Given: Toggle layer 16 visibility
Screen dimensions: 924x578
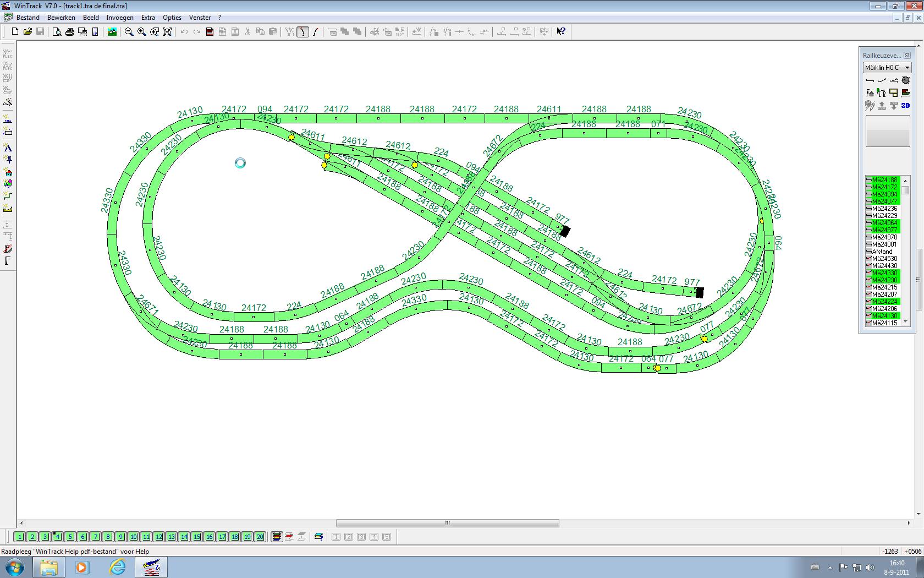Looking at the screenshot, I should tap(210, 537).
